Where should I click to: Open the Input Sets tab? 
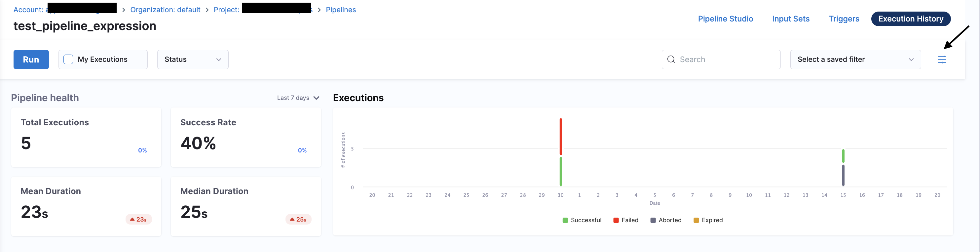click(x=791, y=19)
